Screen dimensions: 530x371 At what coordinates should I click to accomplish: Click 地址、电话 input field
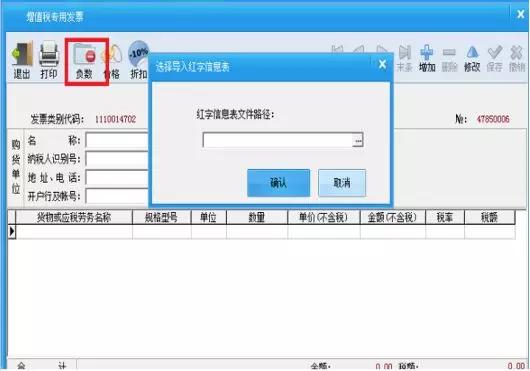[x=117, y=177]
